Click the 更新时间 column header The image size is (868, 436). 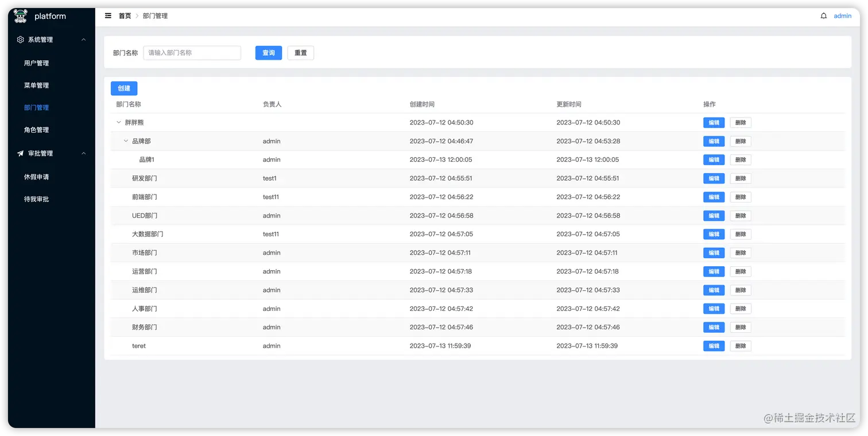pos(569,104)
